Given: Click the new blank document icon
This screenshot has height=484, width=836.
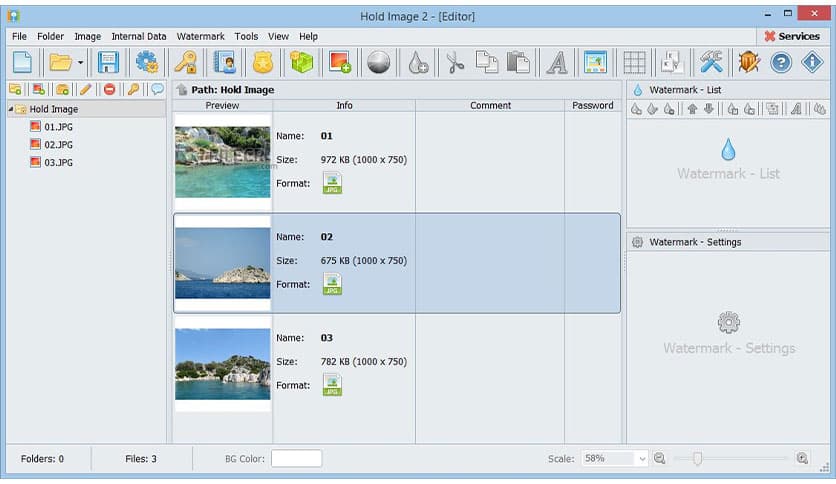Looking at the screenshot, I should [x=21, y=62].
